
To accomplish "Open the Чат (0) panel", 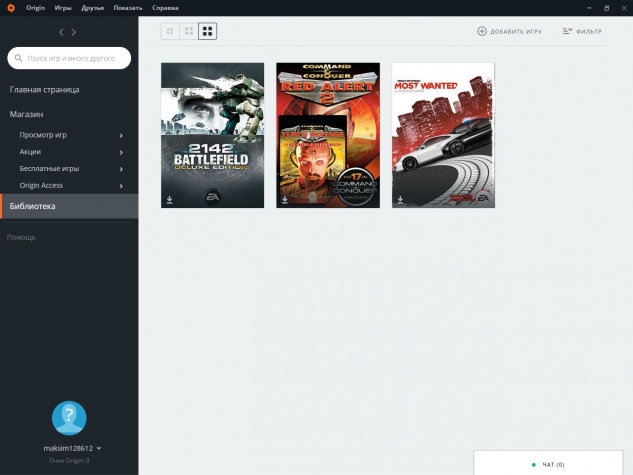I will coord(548,463).
